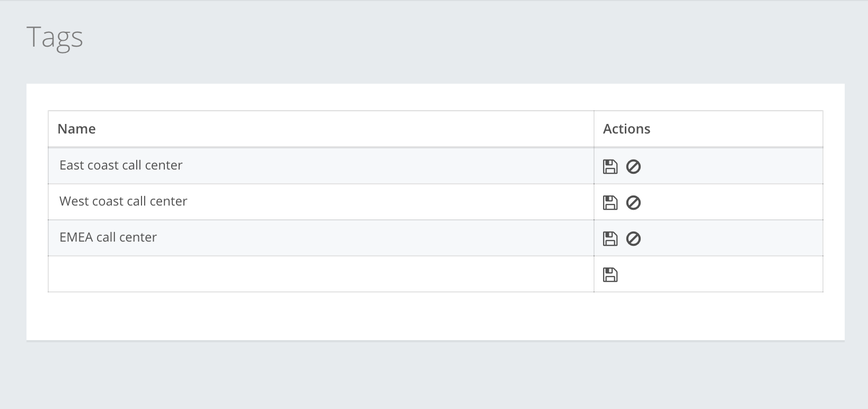Save the East coast call center tag
868x409 pixels.
coord(610,167)
